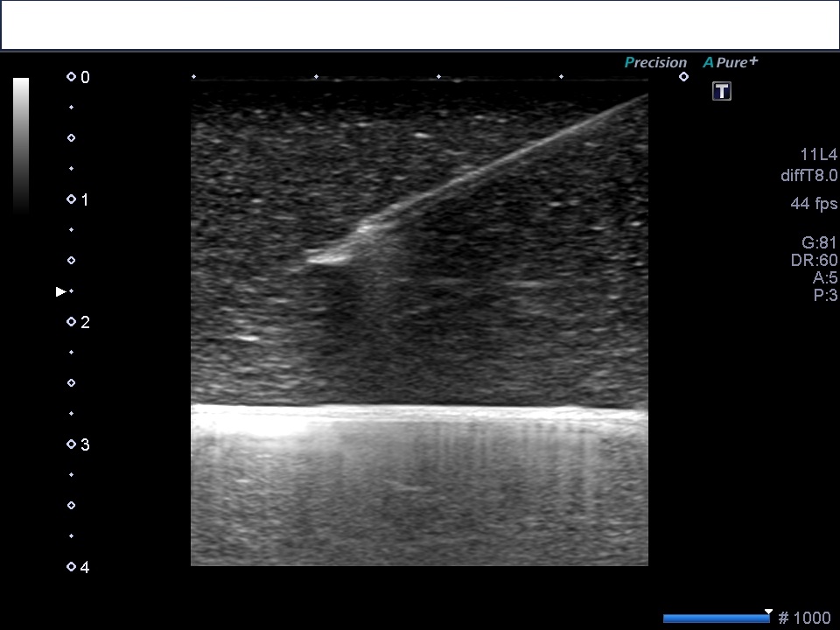Click depth scale marker 1

point(78,199)
